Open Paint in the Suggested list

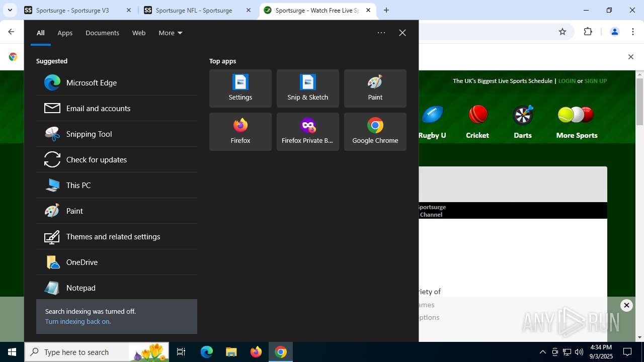pyautogui.click(x=117, y=211)
